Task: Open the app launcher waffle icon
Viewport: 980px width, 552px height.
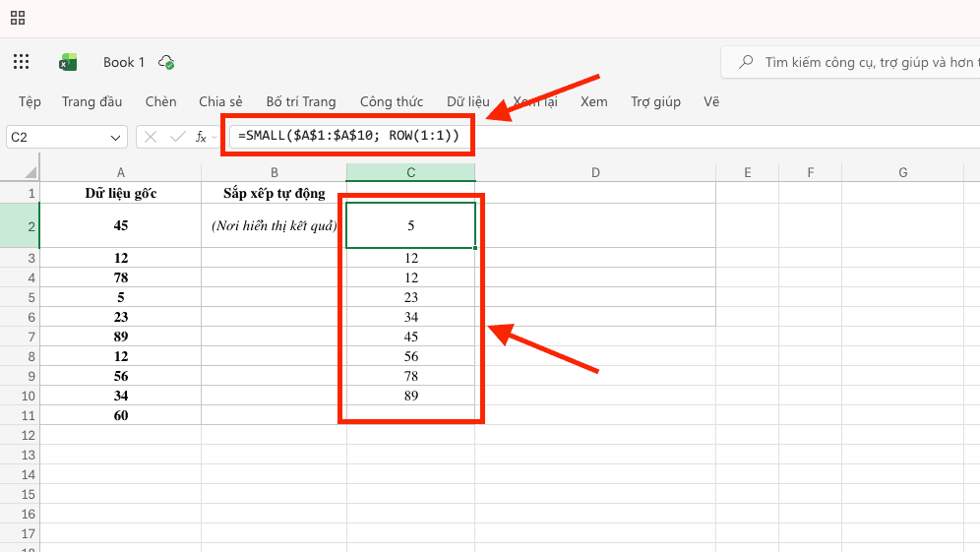Action: [x=22, y=61]
